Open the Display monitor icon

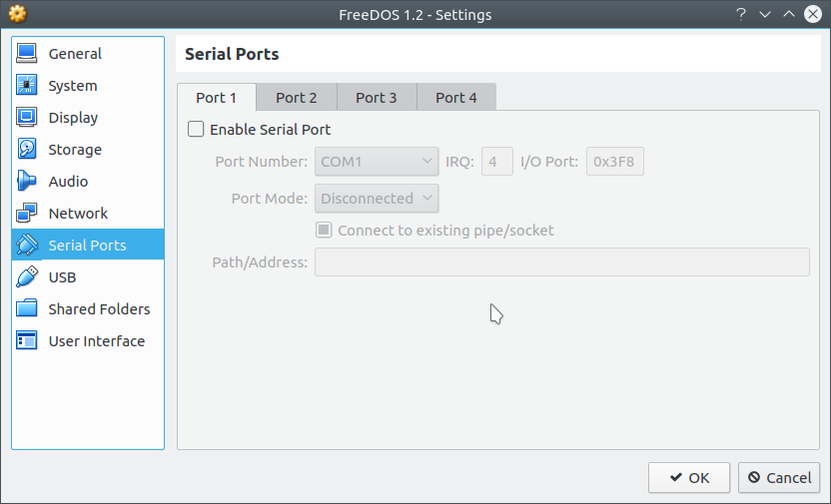(x=27, y=117)
